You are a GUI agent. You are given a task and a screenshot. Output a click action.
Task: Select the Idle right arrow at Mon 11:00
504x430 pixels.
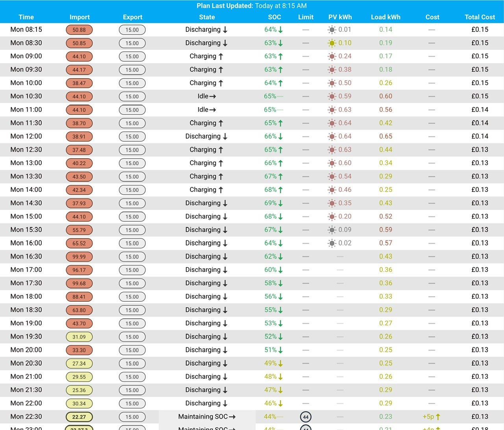[x=213, y=110]
